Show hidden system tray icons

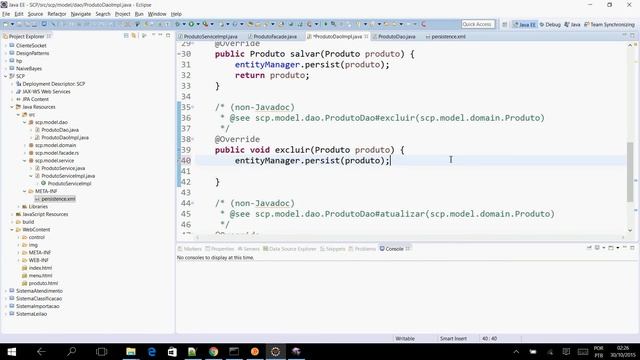pyautogui.click(x=516, y=351)
